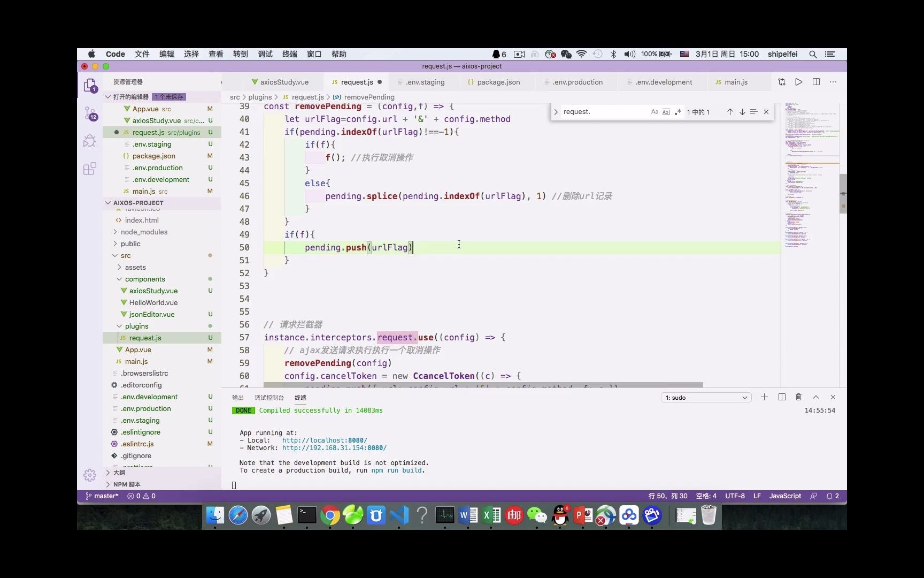Toggle Use Regular Expression in find widget
The height and width of the screenshot is (578, 924).
click(678, 112)
